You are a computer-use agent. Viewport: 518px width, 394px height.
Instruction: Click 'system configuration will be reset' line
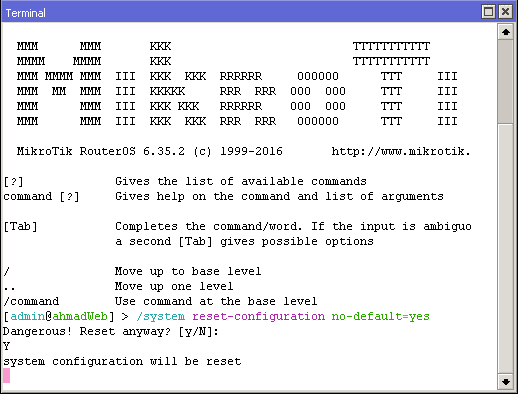coord(122,361)
